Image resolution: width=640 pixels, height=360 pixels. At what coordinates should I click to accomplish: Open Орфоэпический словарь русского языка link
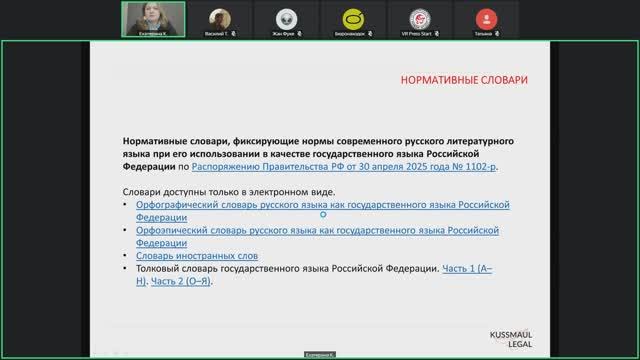(317, 236)
